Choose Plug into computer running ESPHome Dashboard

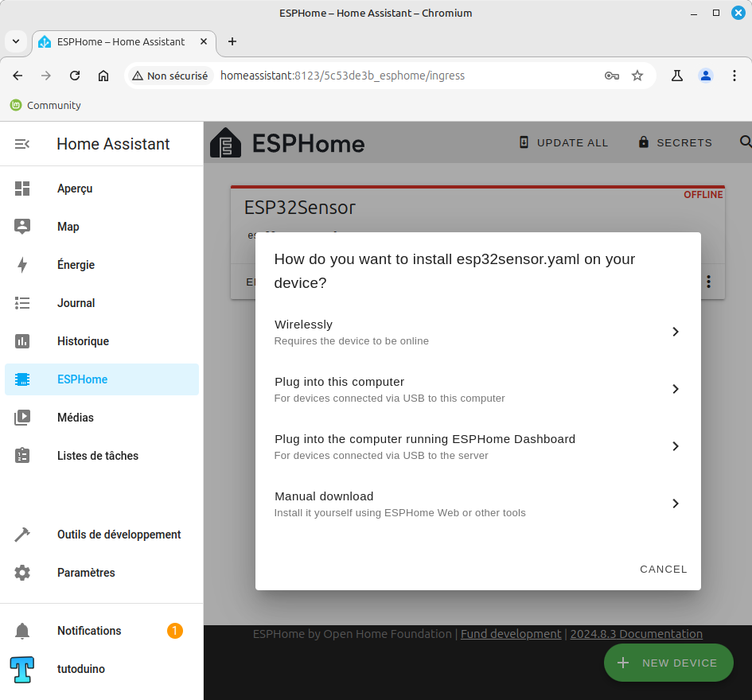tap(477, 446)
